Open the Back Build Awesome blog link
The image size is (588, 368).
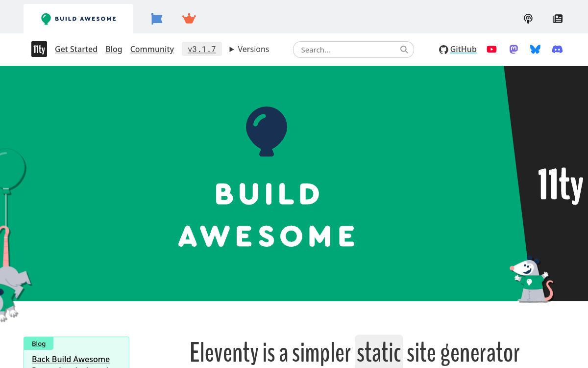click(71, 359)
